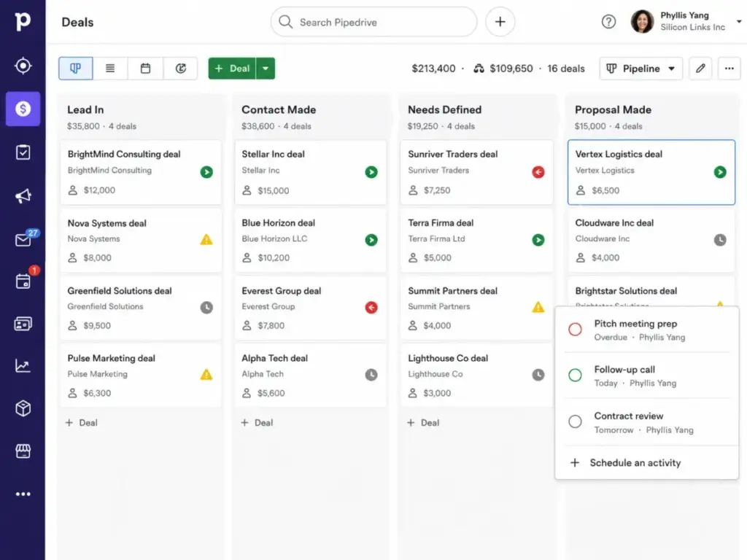This screenshot has height=560, width=747.
Task: Open sidebar More three-dots menu
Action: (x=23, y=494)
